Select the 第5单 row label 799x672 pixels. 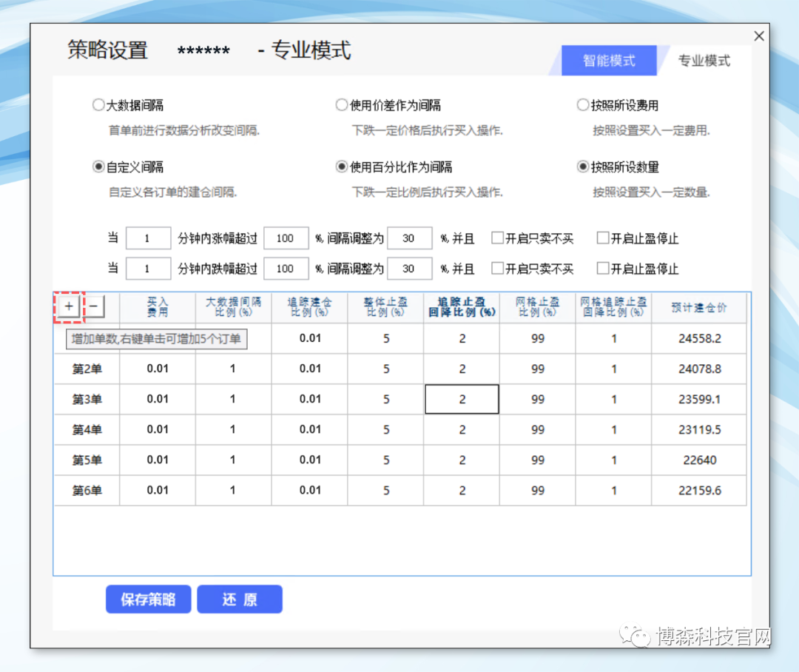tap(87, 460)
